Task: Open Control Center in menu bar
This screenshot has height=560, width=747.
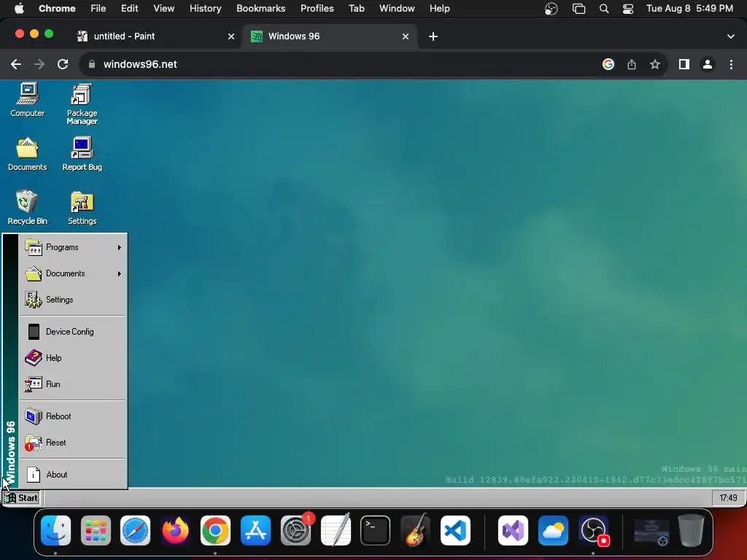Action: coord(628,9)
